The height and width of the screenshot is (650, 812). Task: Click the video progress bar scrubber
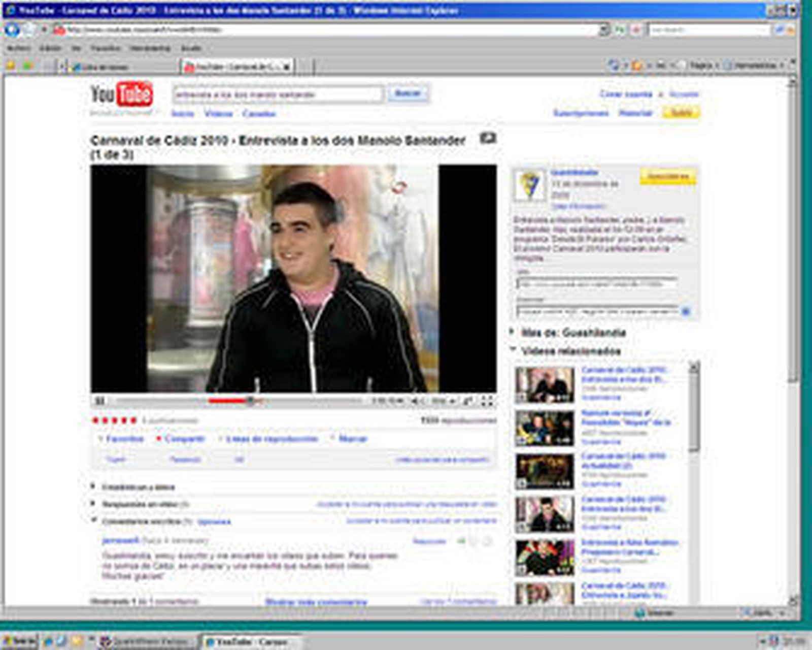(250, 401)
